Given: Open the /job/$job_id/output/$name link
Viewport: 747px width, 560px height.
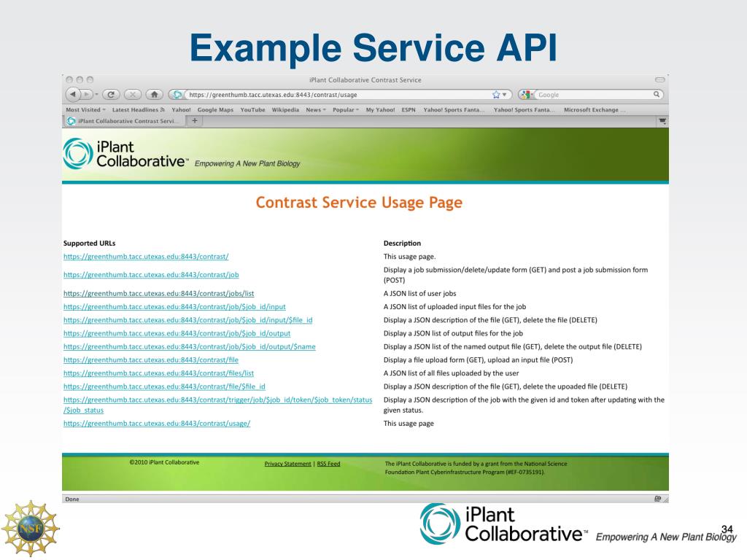Looking at the screenshot, I should coord(189,346).
